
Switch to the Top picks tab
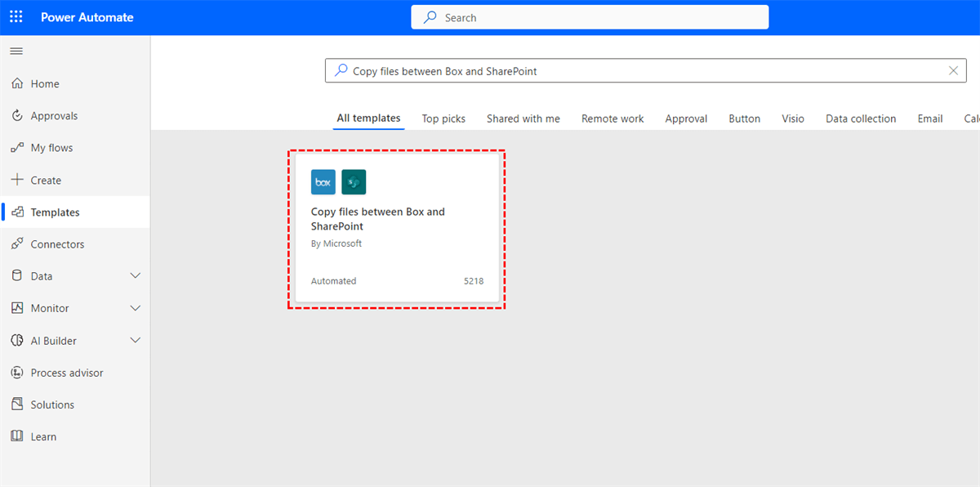[443, 118]
